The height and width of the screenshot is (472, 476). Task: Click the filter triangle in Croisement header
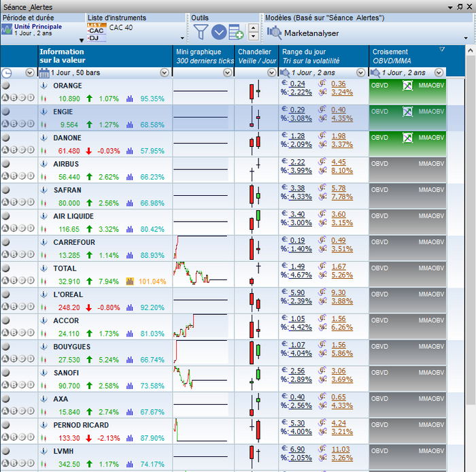click(442, 49)
